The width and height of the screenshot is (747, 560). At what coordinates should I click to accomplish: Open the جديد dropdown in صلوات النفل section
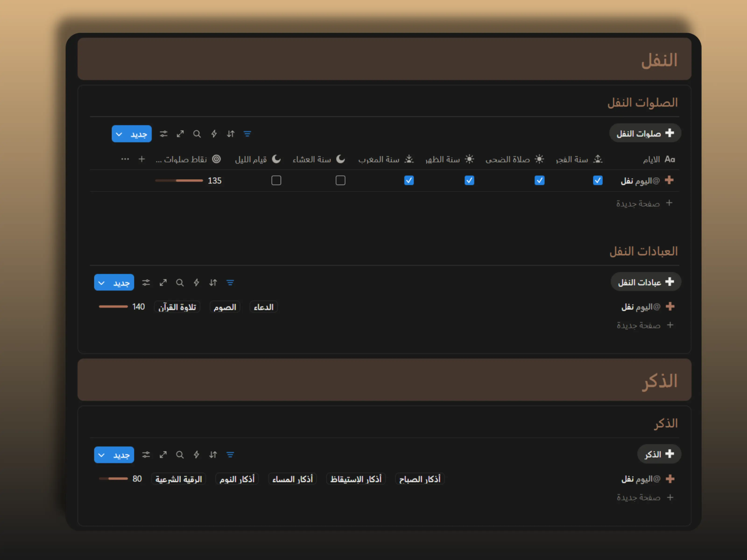pos(119,134)
